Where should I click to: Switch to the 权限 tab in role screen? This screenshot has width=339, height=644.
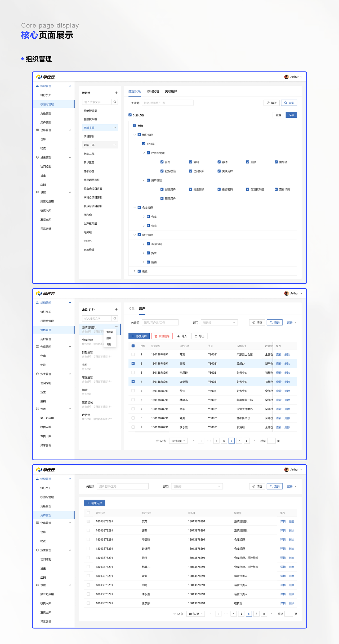[131, 309]
